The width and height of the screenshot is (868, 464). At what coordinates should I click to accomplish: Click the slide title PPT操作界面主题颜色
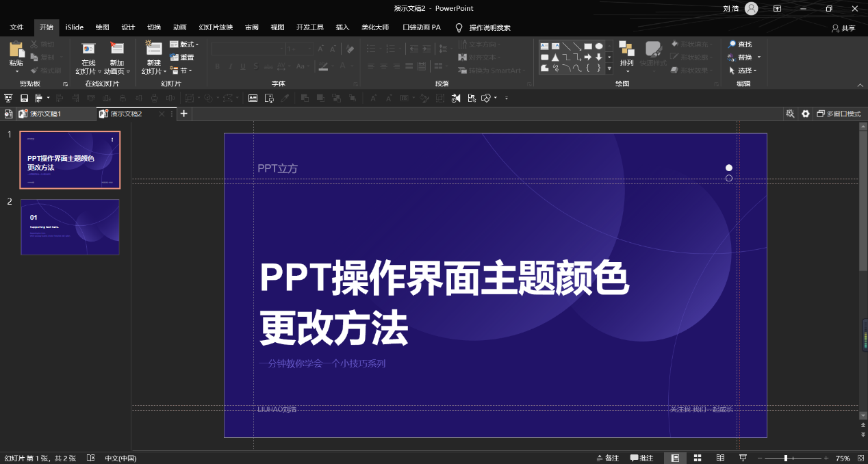444,279
